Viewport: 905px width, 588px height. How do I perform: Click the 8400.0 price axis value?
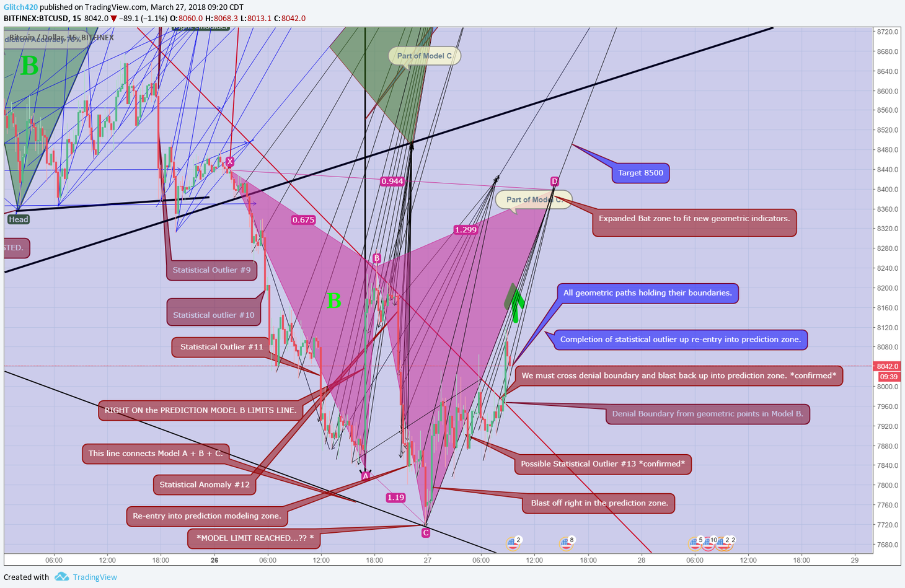[x=888, y=190]
